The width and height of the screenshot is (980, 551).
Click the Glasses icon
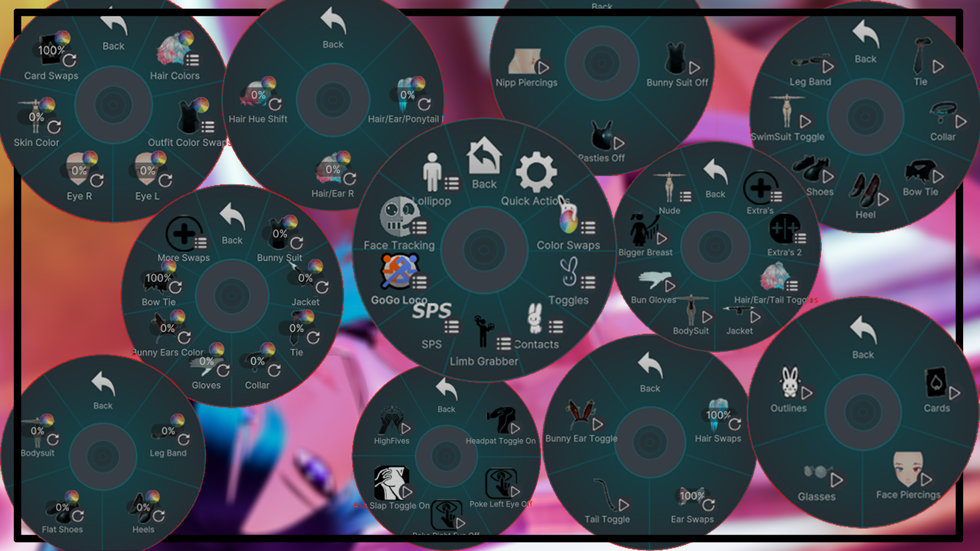click(x=817, y=471)
